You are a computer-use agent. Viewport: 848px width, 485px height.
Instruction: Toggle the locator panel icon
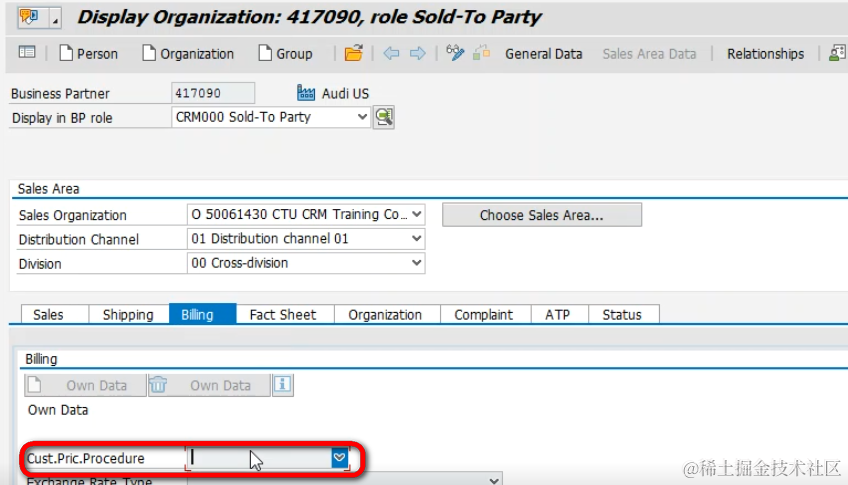(26, 52)
